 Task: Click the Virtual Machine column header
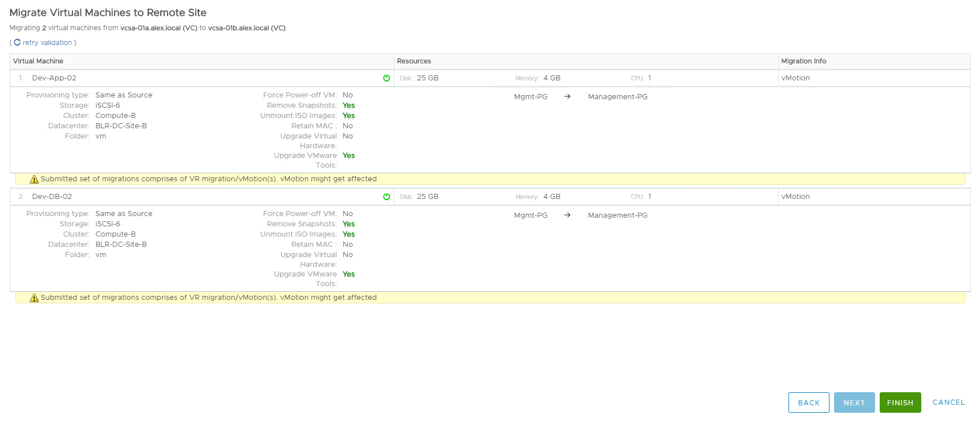pyautogui.click(x=38, y=61)
